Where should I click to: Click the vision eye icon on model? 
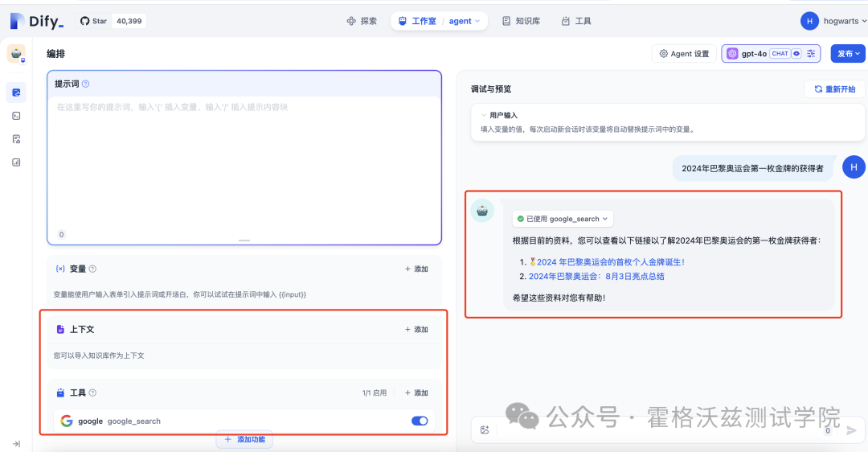tap(796, 54)
